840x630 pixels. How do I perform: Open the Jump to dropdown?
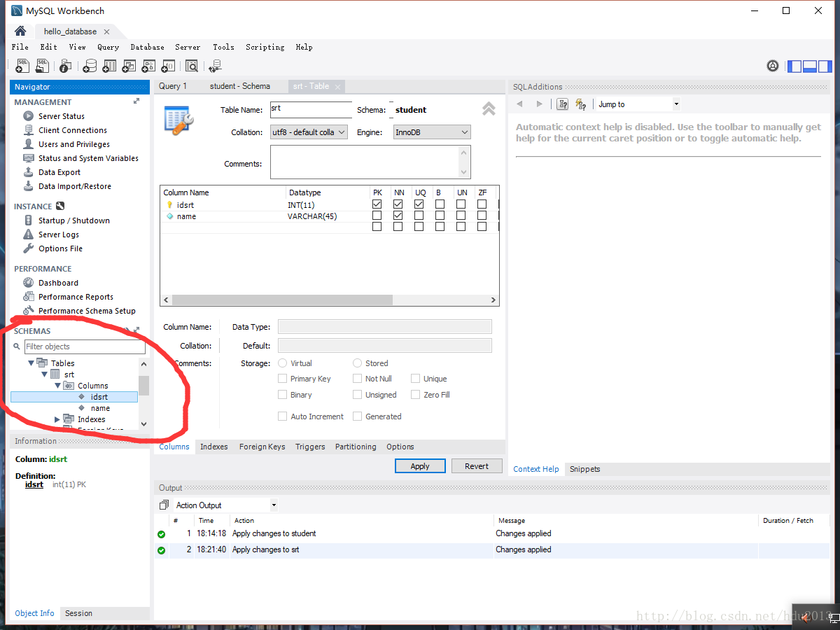[638, 104]
